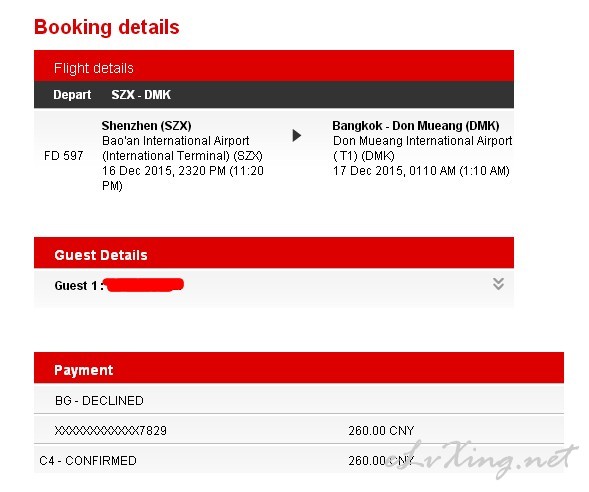Open the Guest Details section header

[x=274, y=253]
